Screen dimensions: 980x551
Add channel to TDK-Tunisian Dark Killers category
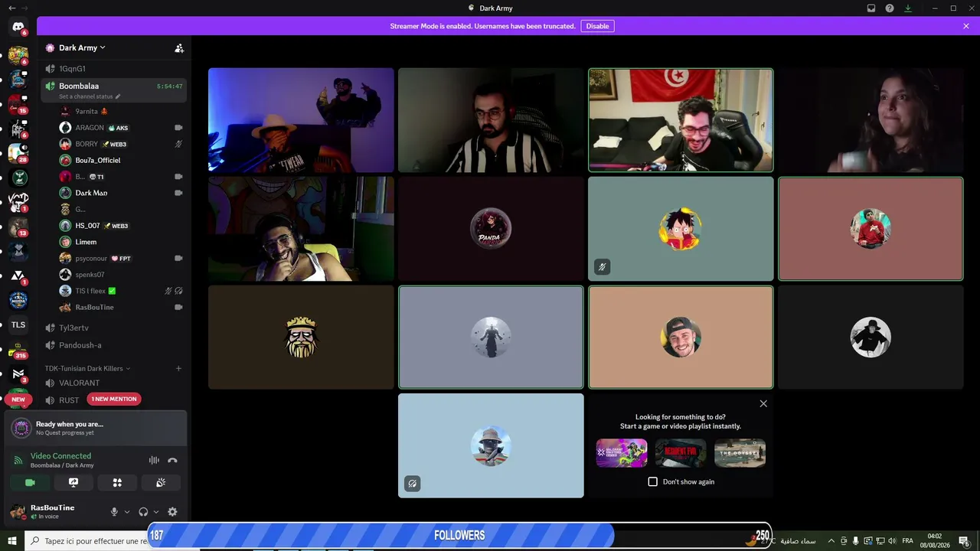[179, 368]
